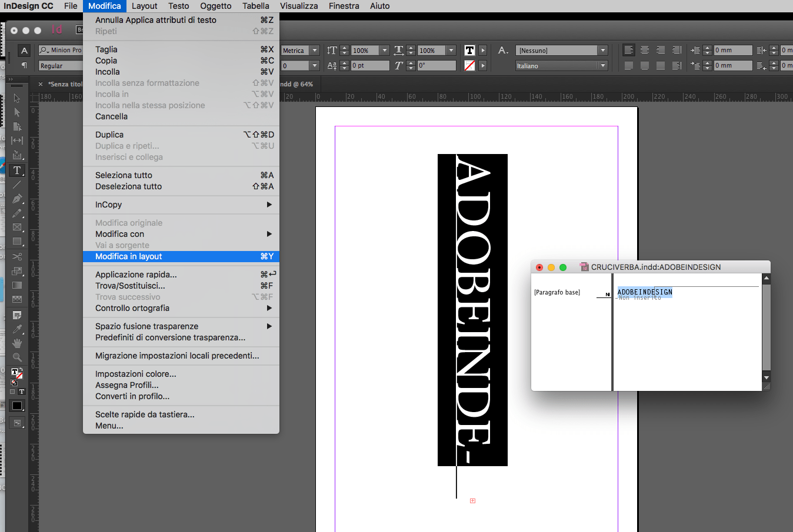Close the Senza titolo document tab

[41, 84]
